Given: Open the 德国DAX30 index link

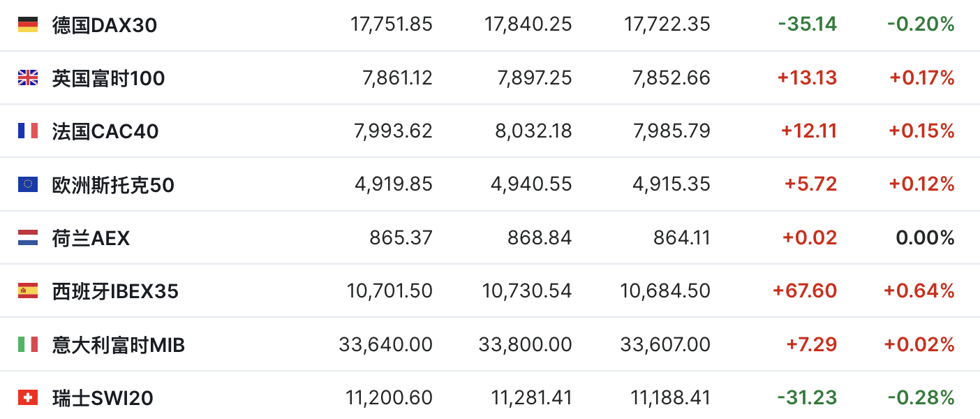Looking at the screenshot, I should (105, 25).
